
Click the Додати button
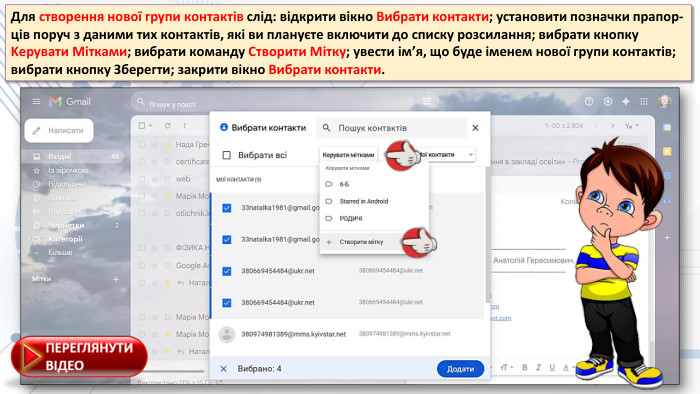460,369
